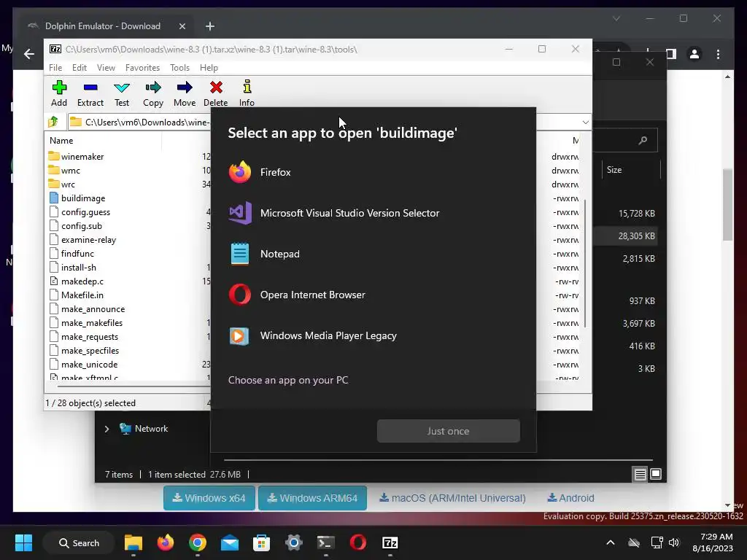Click the Windows x64 download button
Image resolution: width=747 pixels, height=560 pixels.
point(209,498)
